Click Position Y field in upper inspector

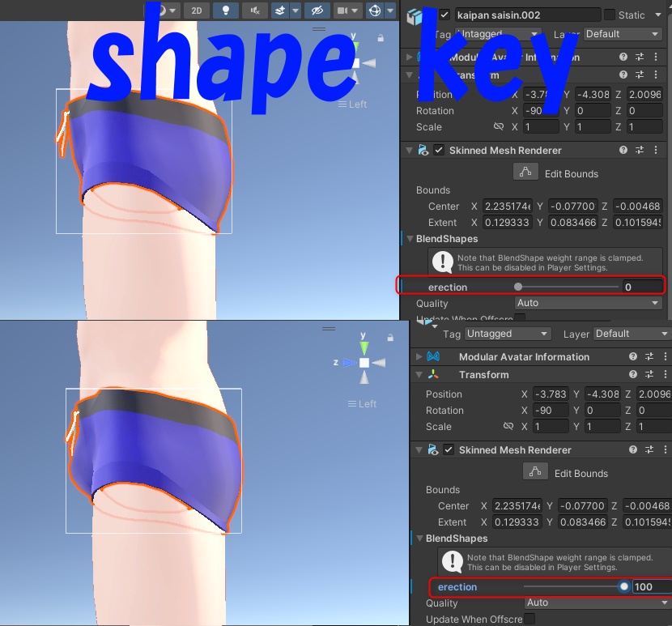click(593, 94)
